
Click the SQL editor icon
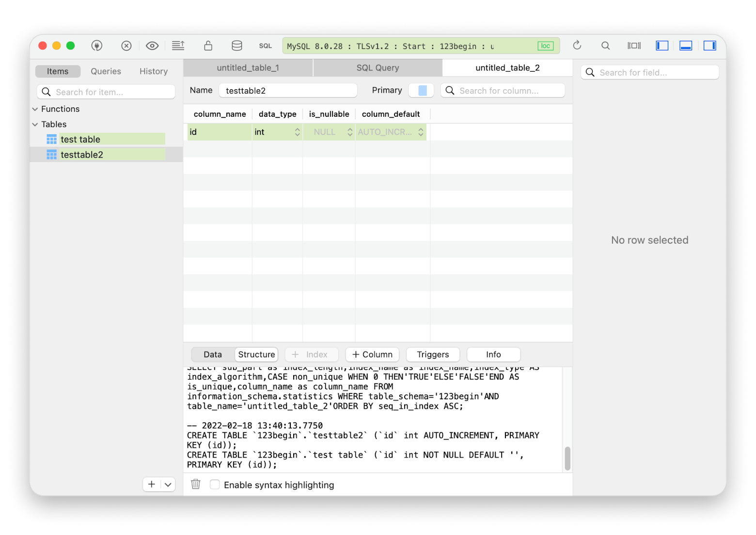click(x=265, y=46)
